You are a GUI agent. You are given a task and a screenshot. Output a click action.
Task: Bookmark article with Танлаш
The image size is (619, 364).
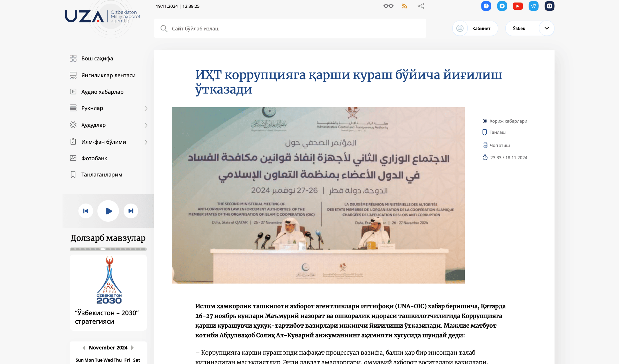(x=497, y=132)
